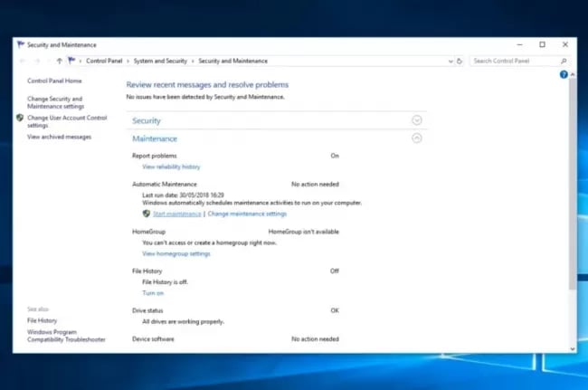Click the flag icon in address bar

point(71,61)
